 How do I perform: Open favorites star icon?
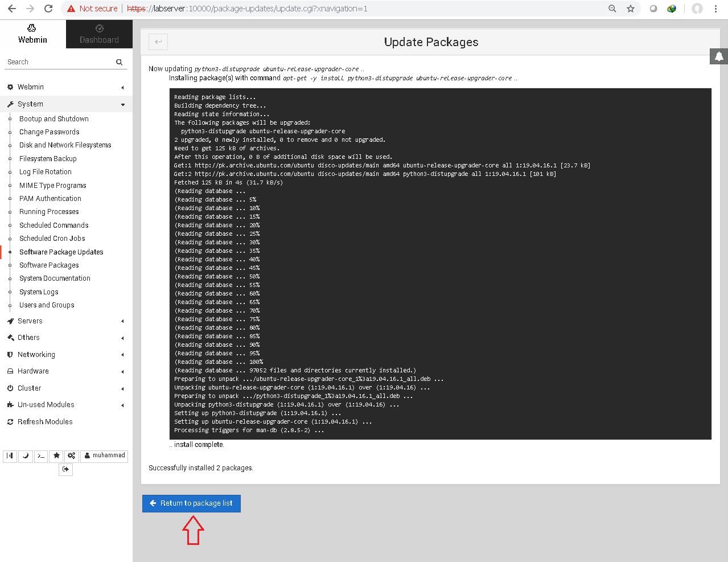[56, 456]
